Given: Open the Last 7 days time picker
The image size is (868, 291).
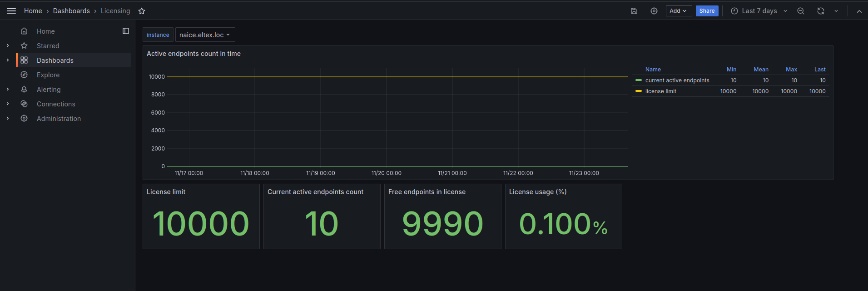Looking at the screenshot, I should pyautogui.click(x=759, y=11).
